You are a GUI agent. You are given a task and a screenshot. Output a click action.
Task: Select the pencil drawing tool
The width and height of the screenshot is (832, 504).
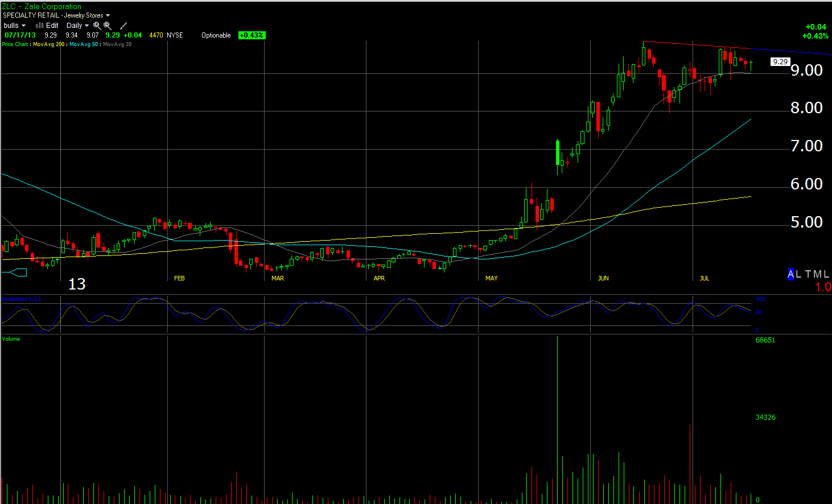(123, 26)
